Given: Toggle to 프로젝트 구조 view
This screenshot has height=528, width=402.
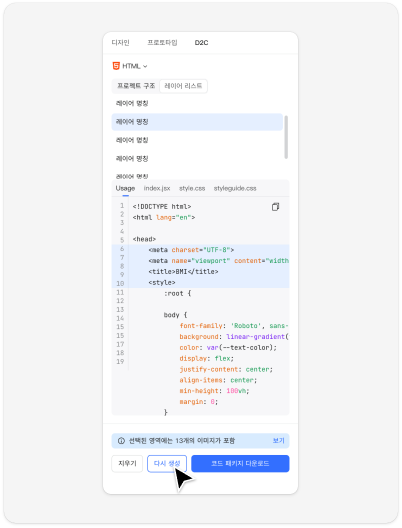Looking at the screenshot, I should (x=136, y=86).
